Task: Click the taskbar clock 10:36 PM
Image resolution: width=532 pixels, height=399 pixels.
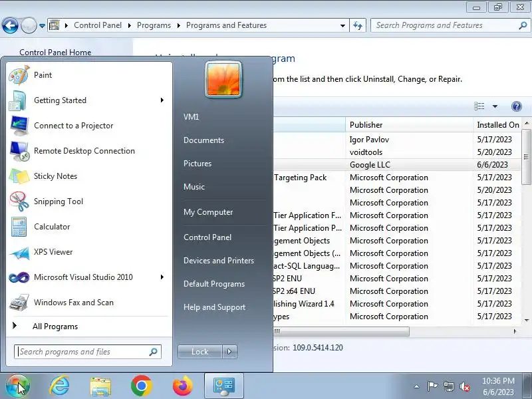Action: (x=498, y=386)
